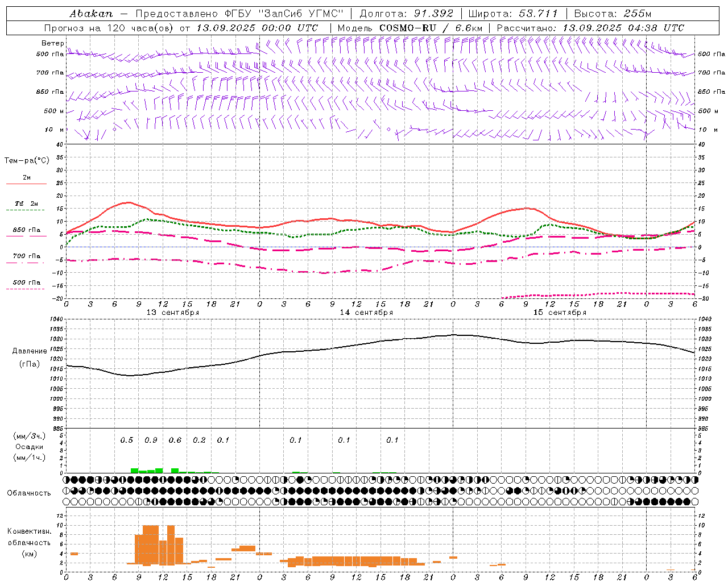Click the latitude value "Широта: 53.711"

point(513,14)
